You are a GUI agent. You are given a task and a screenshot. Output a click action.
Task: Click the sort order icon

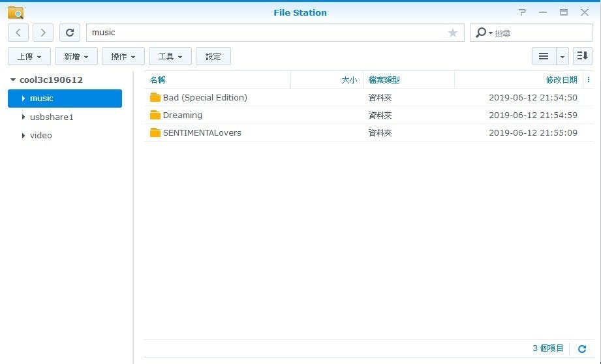[x=583, y=56]
